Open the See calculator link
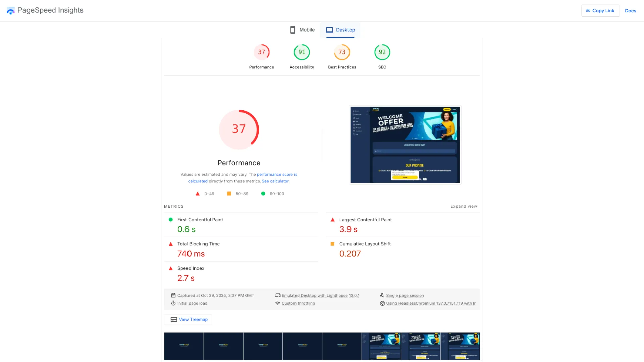The width and height of the screenshot is (644, 362). click(275, 181)
